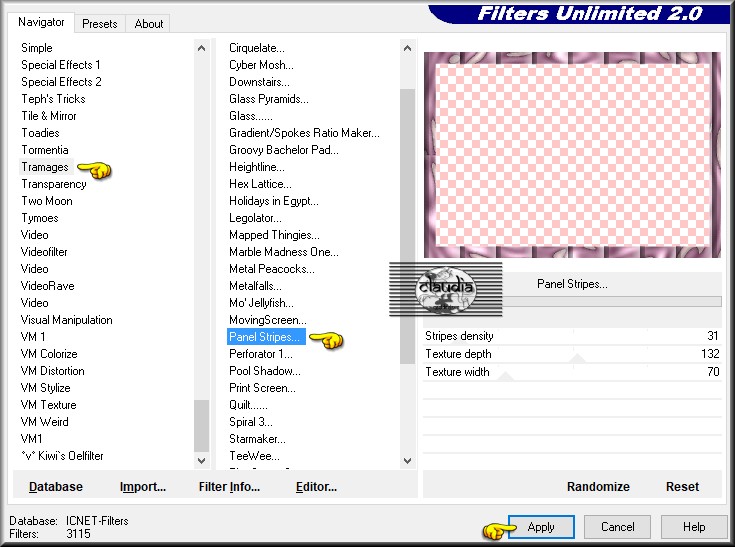735x547 pixels.
Task: Select the VM Colorize category
Action: [49, 354]
